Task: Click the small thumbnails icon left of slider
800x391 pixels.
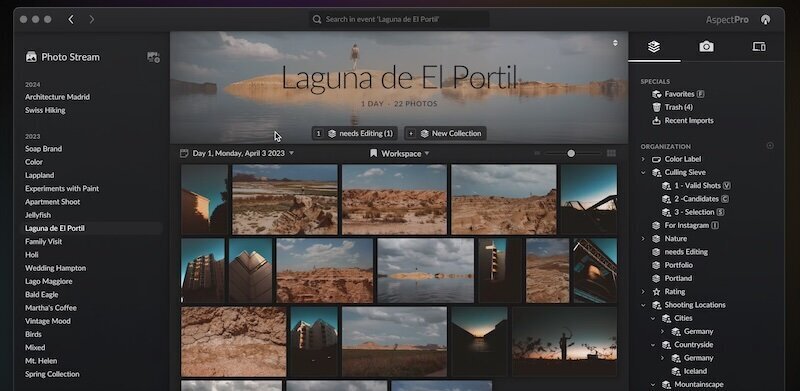Action: click(x=537, y=153)
